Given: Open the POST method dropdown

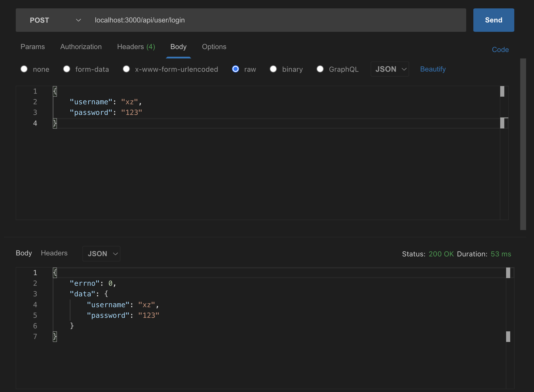Looking at the screenshot, I should tap(55, 20).
